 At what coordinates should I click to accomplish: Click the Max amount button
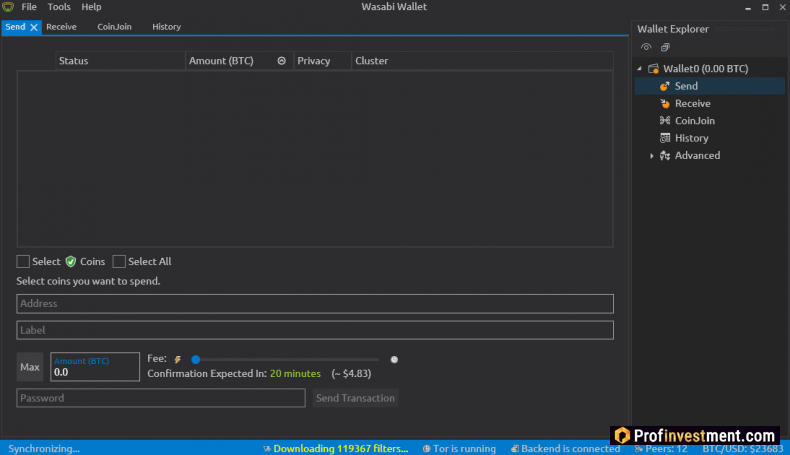click(x=30, y=367)
